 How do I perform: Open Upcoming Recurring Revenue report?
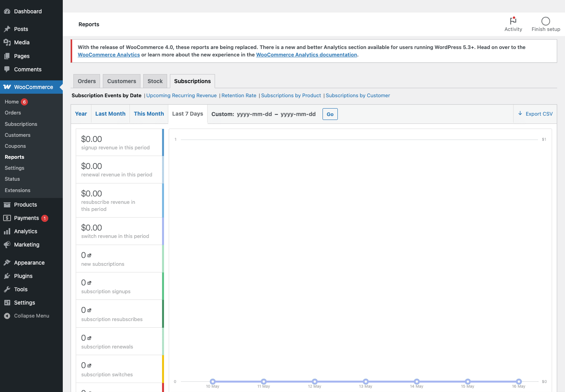coord(181,96)
